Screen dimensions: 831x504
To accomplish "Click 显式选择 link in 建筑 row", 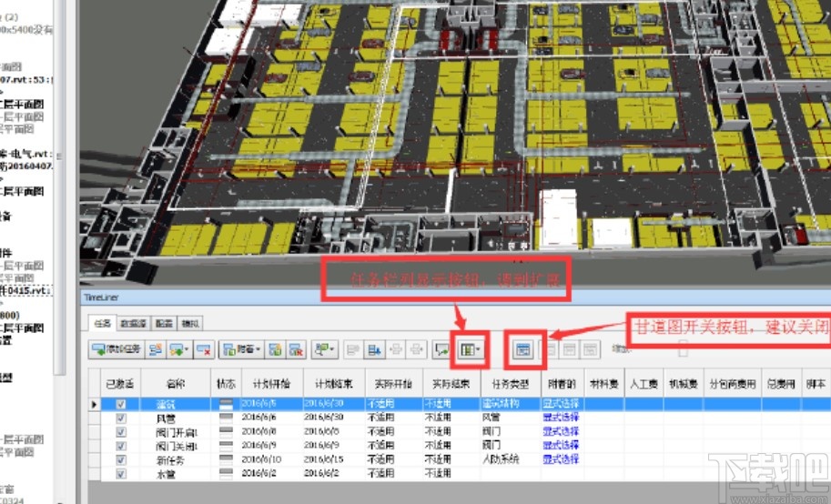I will click(561, 404).
